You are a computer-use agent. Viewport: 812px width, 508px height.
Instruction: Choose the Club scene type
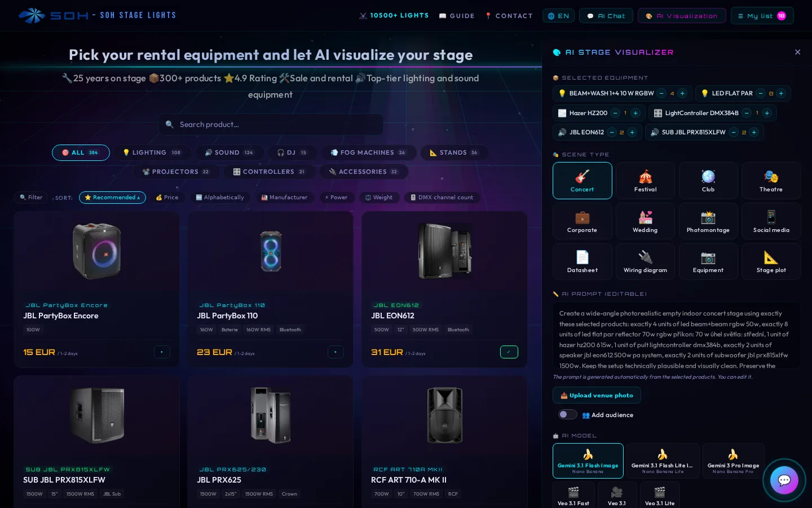pyautogui.click(x=708, y=181)
